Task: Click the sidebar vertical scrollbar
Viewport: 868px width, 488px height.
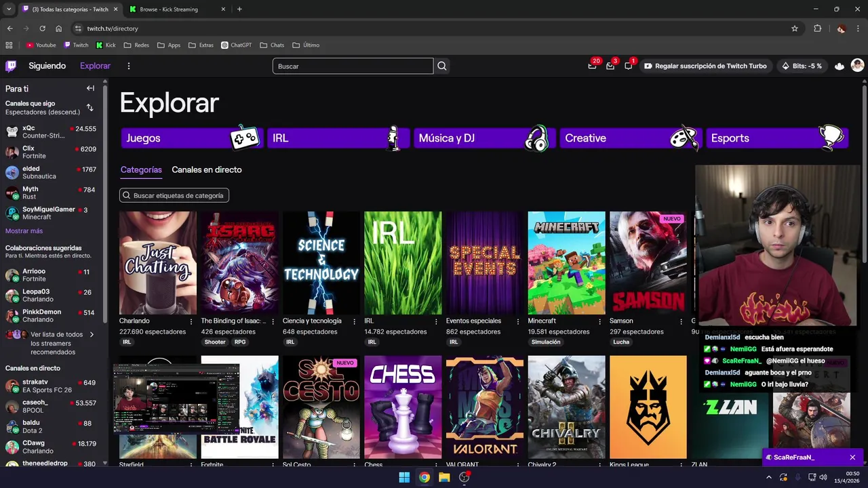Action: coord(105,203)
